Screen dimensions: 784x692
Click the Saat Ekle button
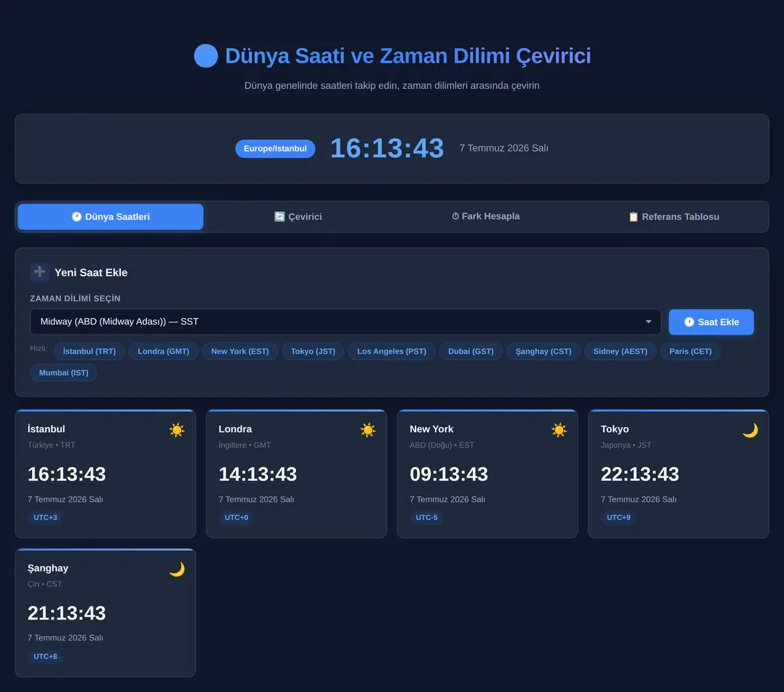pos(711,322)
